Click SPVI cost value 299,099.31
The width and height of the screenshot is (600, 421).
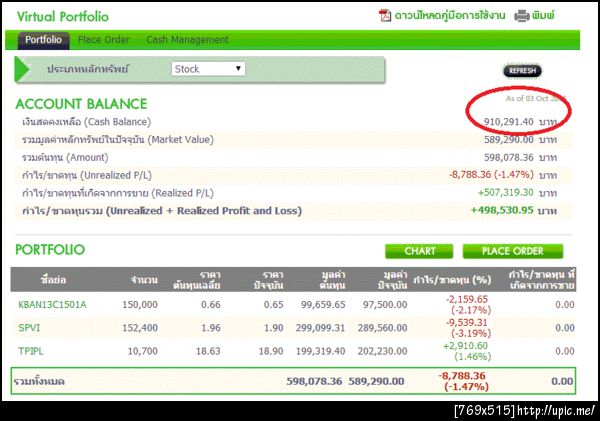[x=320, y=328]
